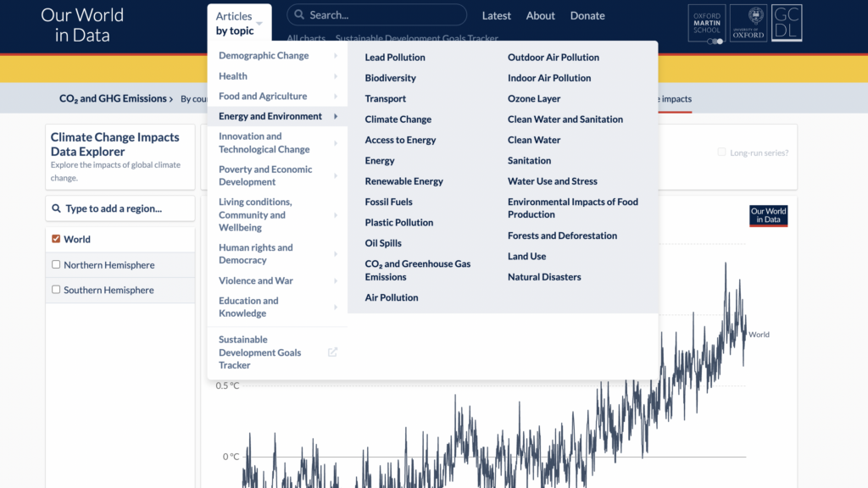Open the Land Use article
This screenshot has width=868, height=488.
[x=527, y=256]
